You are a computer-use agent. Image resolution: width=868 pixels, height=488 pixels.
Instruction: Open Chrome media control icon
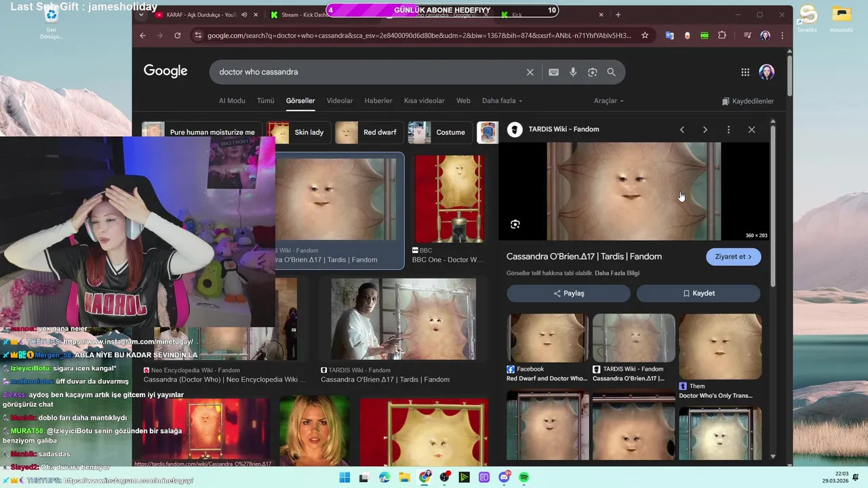point(747,35)
